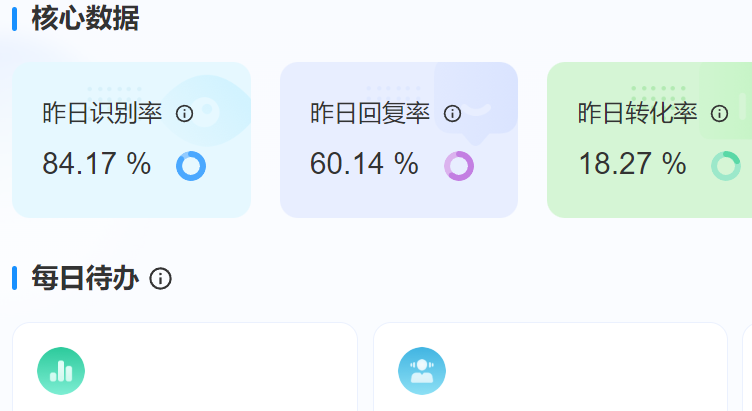Click the 84.17 % value
This screenshot has height=411, width=752.
point(97,164)
